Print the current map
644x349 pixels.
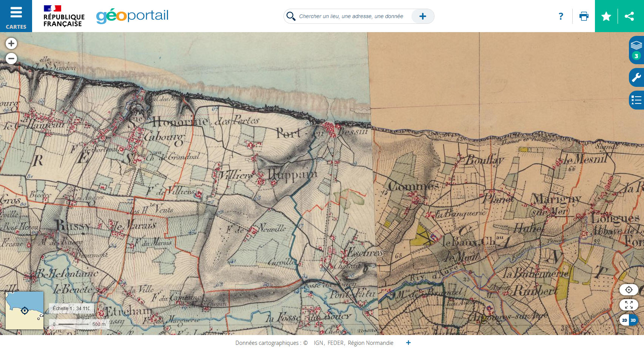coord(584,16)
